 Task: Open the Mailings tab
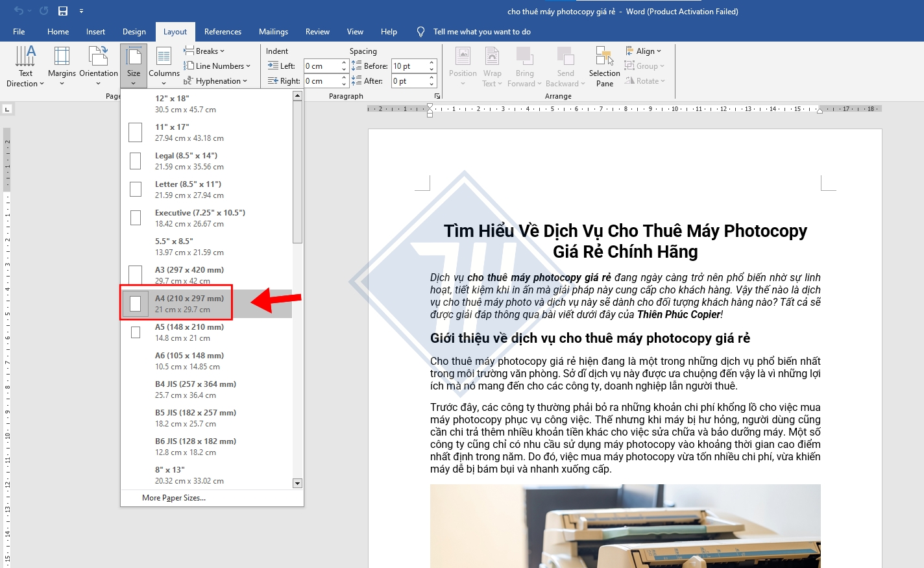(x=273, y=31)
